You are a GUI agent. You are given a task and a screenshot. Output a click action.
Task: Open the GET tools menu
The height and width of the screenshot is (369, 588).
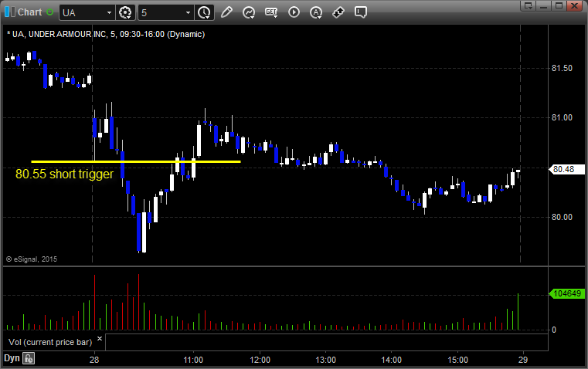[x=271, y=12]
